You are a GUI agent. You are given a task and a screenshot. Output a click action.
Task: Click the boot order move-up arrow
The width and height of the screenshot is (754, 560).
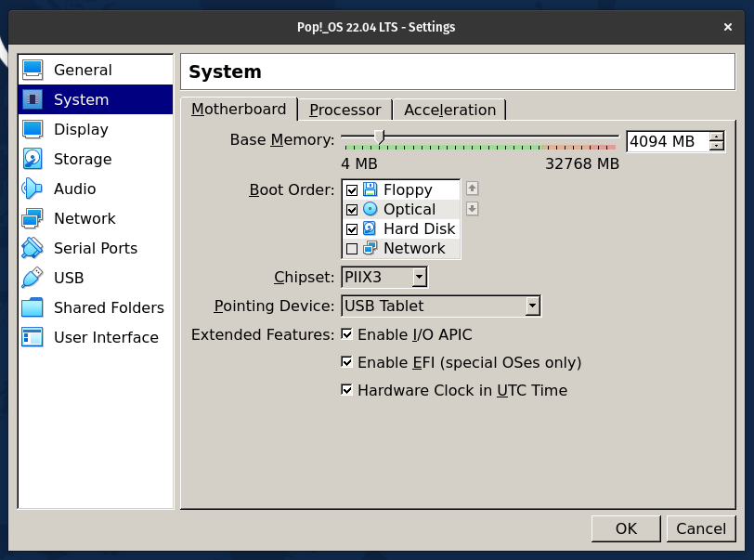point(472,189)
